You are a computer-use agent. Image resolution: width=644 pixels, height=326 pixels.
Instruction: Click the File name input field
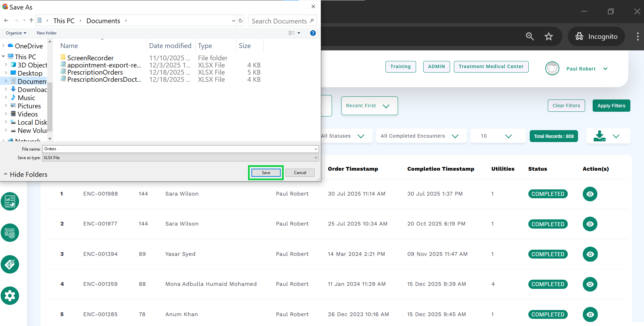(179, 149)
